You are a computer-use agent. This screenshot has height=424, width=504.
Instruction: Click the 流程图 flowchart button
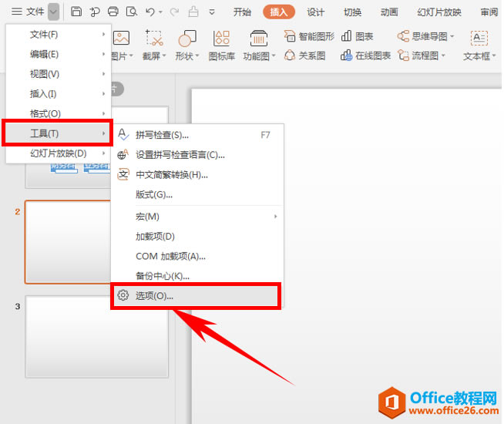418,56
